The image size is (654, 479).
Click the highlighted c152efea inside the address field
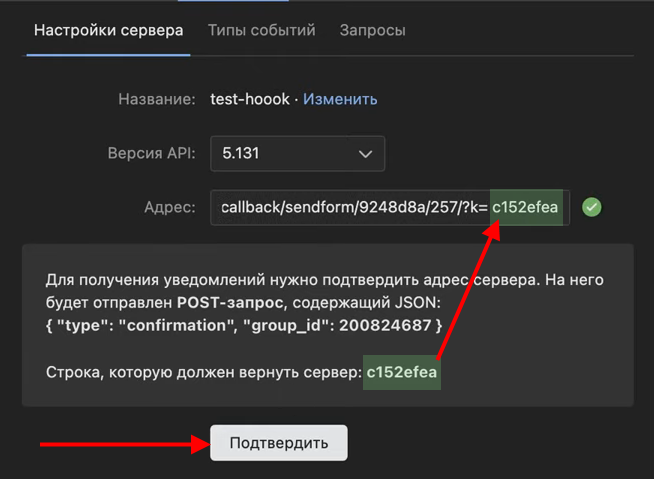(x=525, y=208)
